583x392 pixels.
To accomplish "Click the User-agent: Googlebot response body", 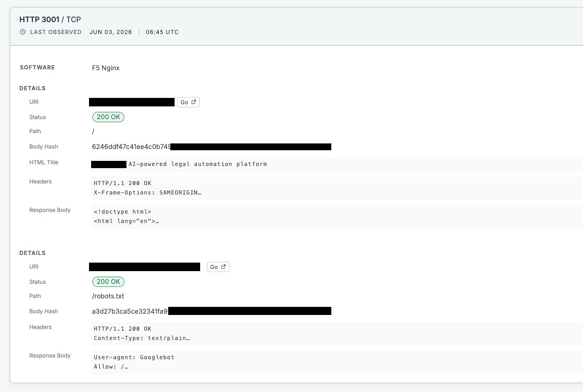I will point(134,357).
